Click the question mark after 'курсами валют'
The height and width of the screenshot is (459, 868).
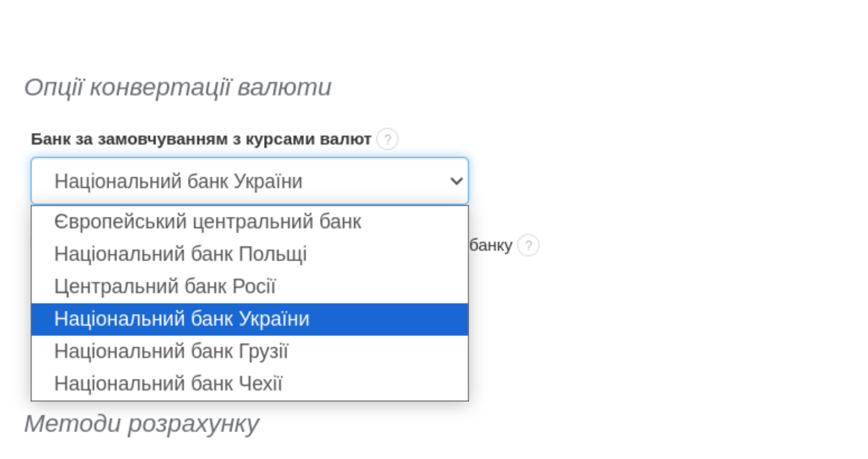[387, 138]
